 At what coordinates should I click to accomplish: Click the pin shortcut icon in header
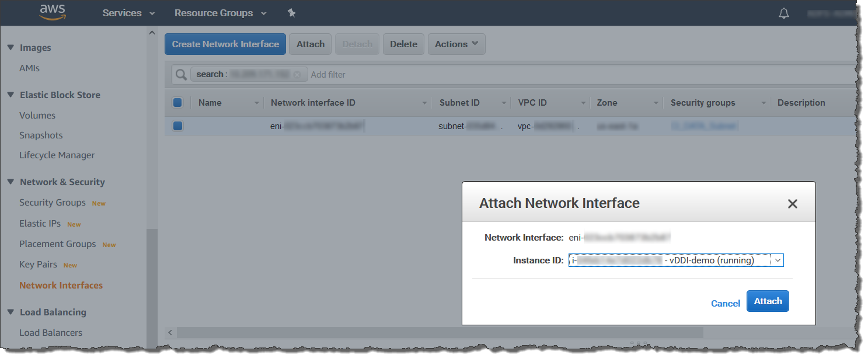[x=291, y=13]
